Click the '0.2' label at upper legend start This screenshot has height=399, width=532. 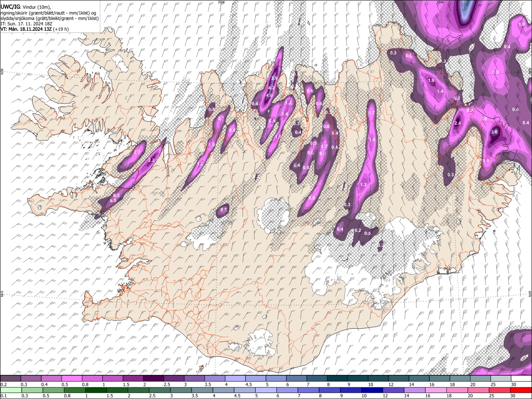(x=3, y=384)
